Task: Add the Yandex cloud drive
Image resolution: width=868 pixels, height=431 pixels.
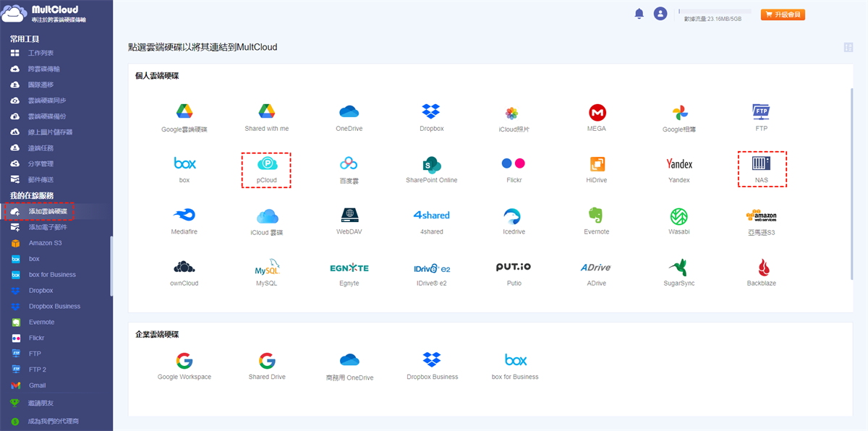Action: tap(679, 164)
